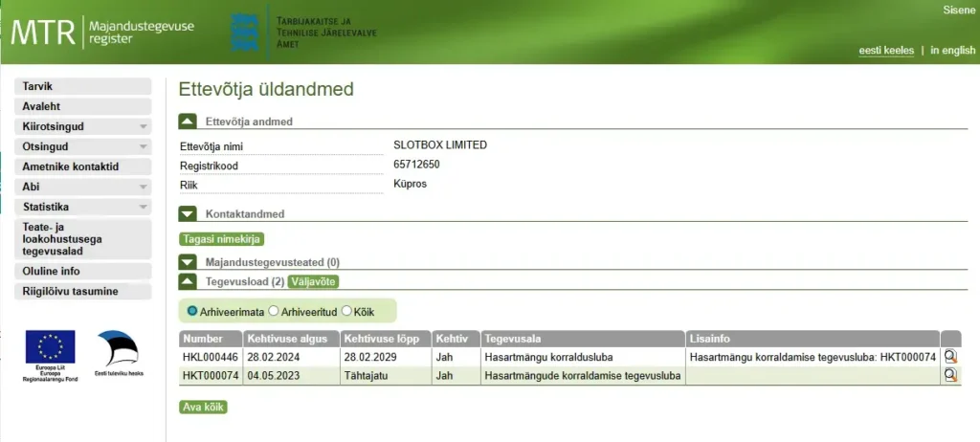980x442 pixels.
Task: Expand the Majandustegevusteated section arrow
Action: pos(188,262)
